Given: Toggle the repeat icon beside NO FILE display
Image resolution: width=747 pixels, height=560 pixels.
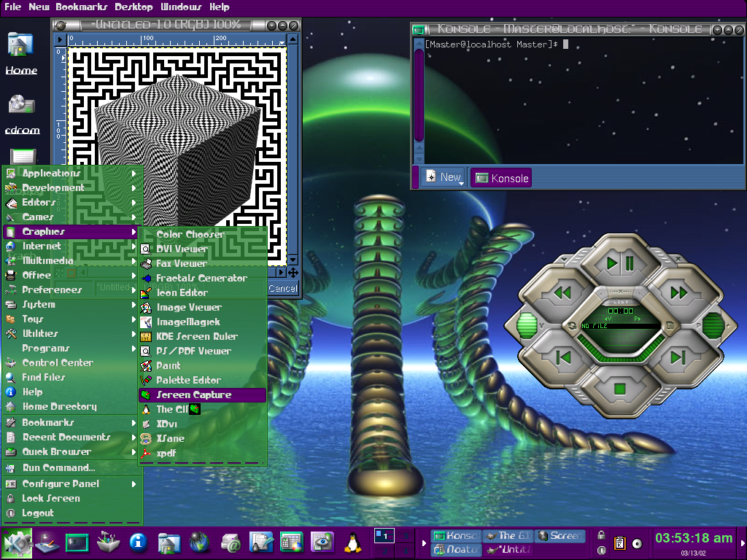Looking at the screenshot, I should 571,326.
